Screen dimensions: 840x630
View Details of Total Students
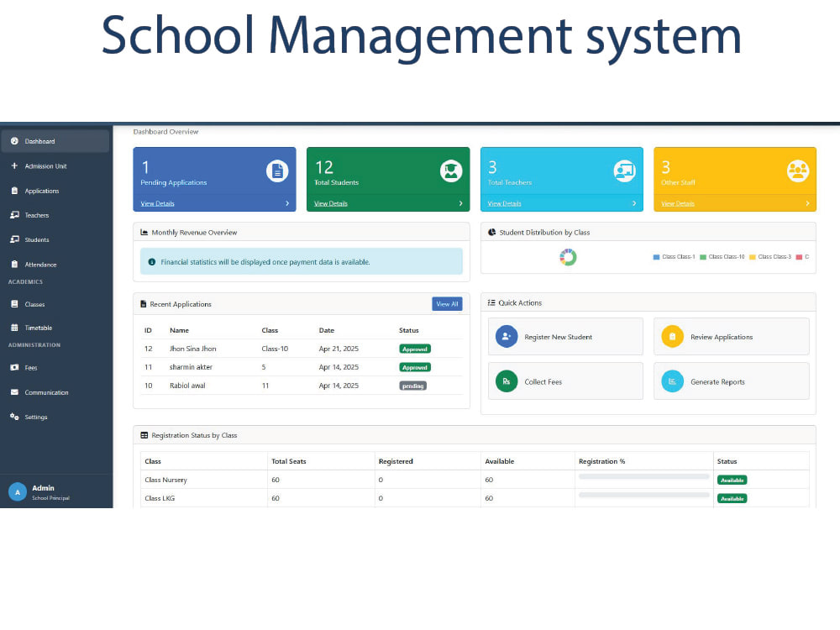click(331, 203)
